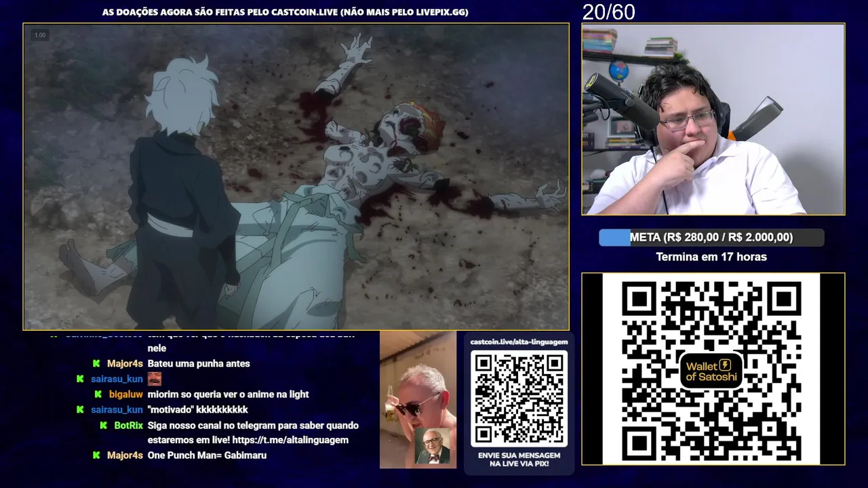868x488 pixels.
Task: Click the Kick badge next to sairasu_kun's emote message
Action: click(80, 379)
